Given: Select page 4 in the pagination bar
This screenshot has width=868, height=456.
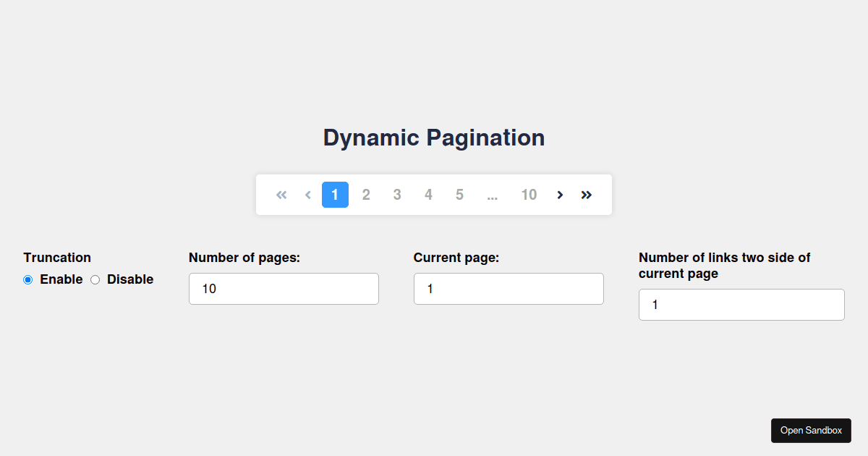Looking at the screenshot, I should coord(428,194).
